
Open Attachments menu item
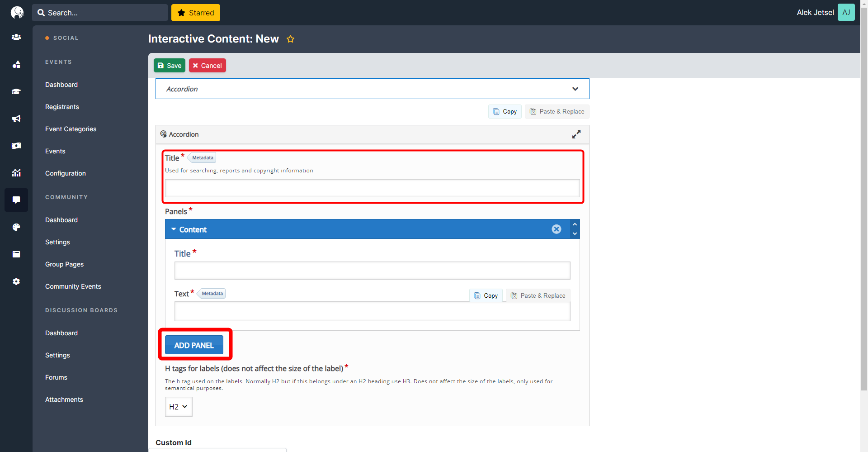tap(64, 400)
